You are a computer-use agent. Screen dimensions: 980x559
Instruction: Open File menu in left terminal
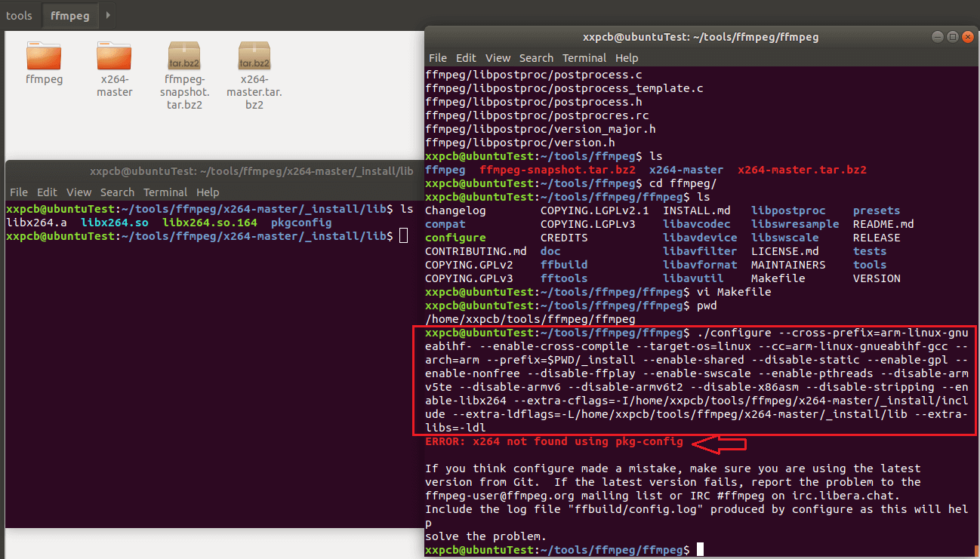pos(19,192)
